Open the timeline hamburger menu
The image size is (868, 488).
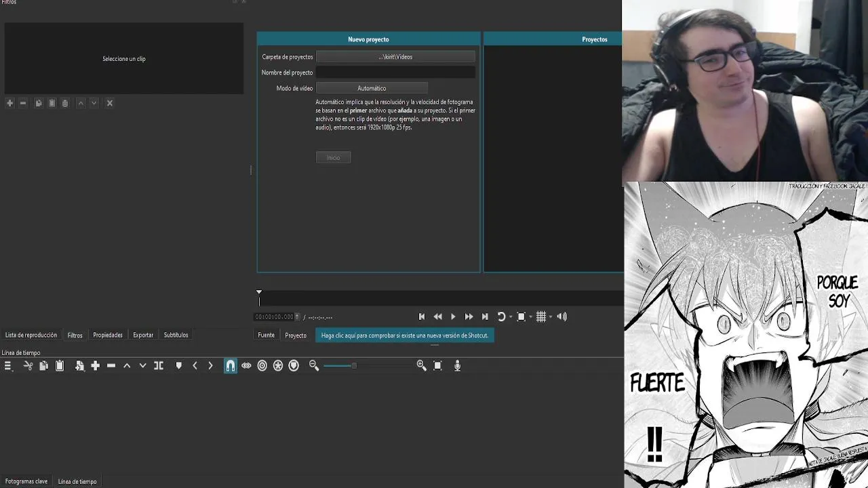[8, 365]
